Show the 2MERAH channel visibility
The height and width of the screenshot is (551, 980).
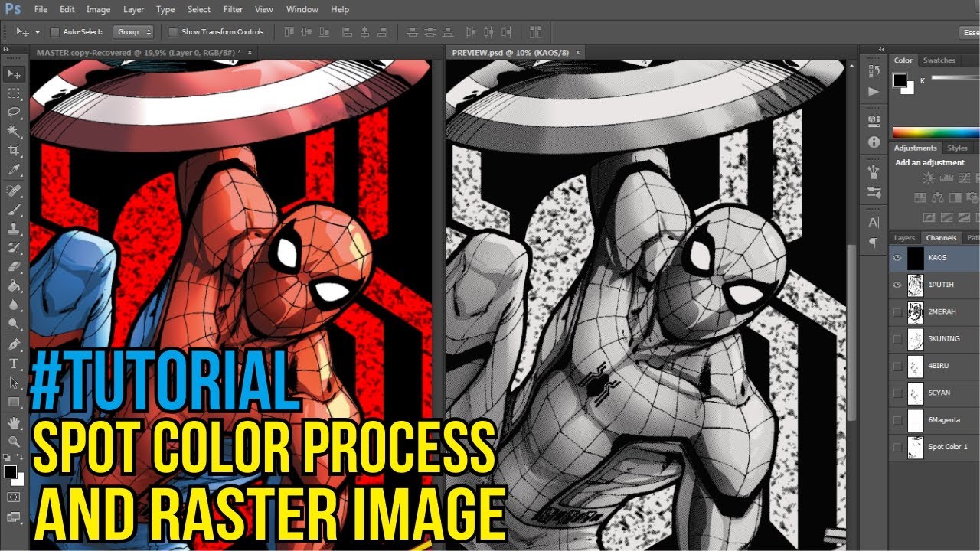coord(897,311)
